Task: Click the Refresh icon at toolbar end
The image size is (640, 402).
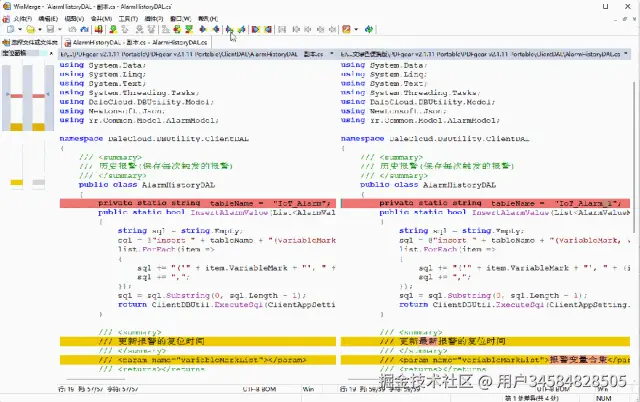Action: pyautogui.click(x=369, y=29)
